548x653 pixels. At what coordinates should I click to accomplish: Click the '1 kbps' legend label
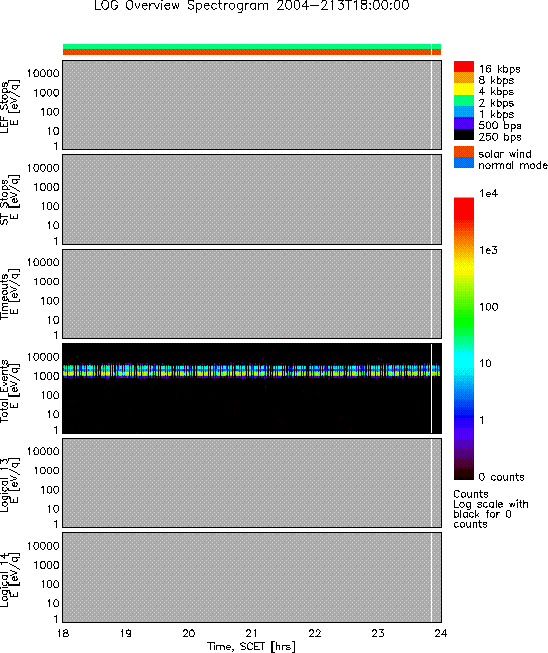click(496, 114)
